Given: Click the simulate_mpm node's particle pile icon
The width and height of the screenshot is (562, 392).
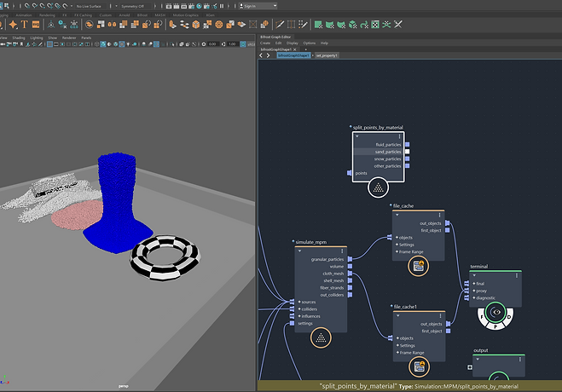Looking at the screenshot, I should (x=321, y=337).
